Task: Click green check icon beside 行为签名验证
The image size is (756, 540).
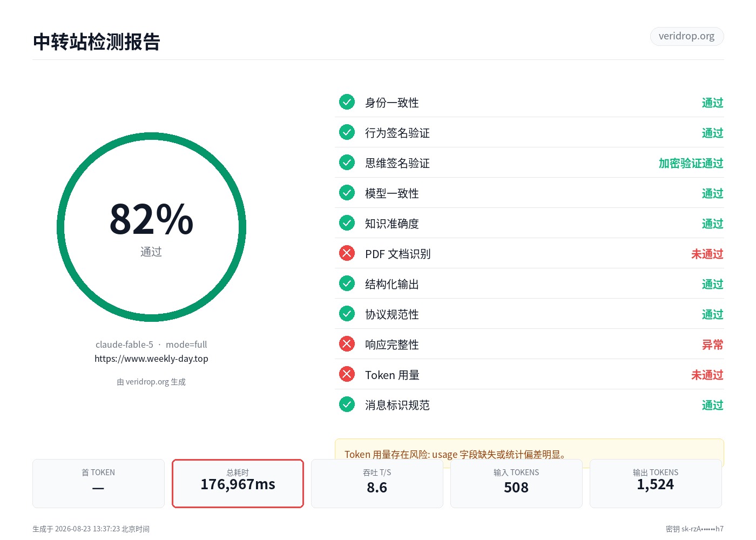Action: click(x=347, y=132)
